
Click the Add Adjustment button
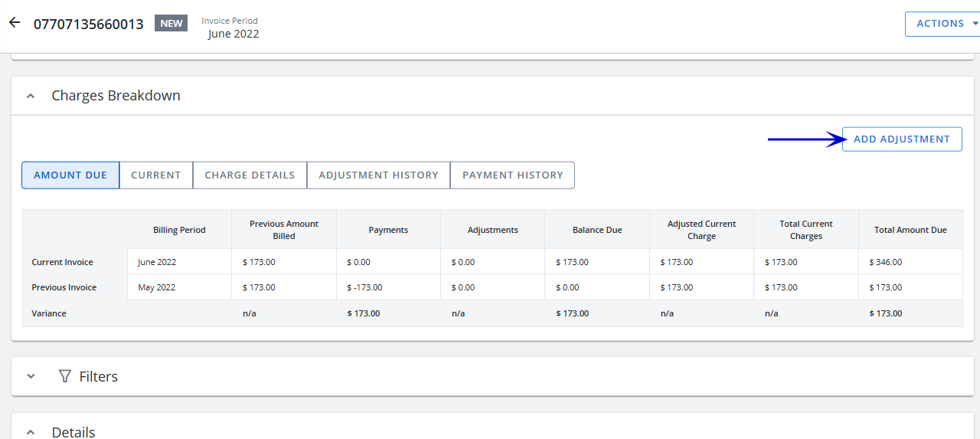(x=901, y=139)
